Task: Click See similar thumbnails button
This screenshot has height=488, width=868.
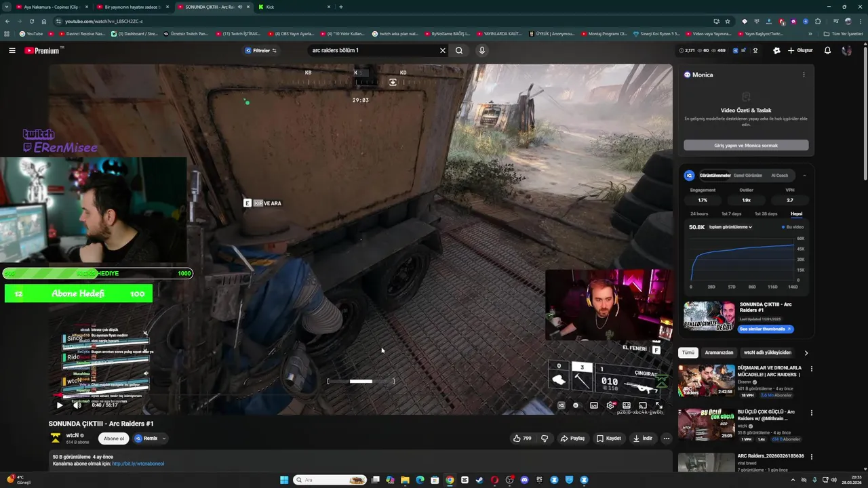Action: click(766, 329)
